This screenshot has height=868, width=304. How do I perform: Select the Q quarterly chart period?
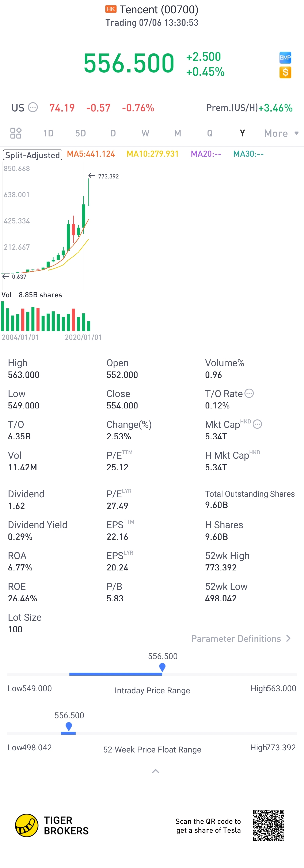click(x=210, y=133)
